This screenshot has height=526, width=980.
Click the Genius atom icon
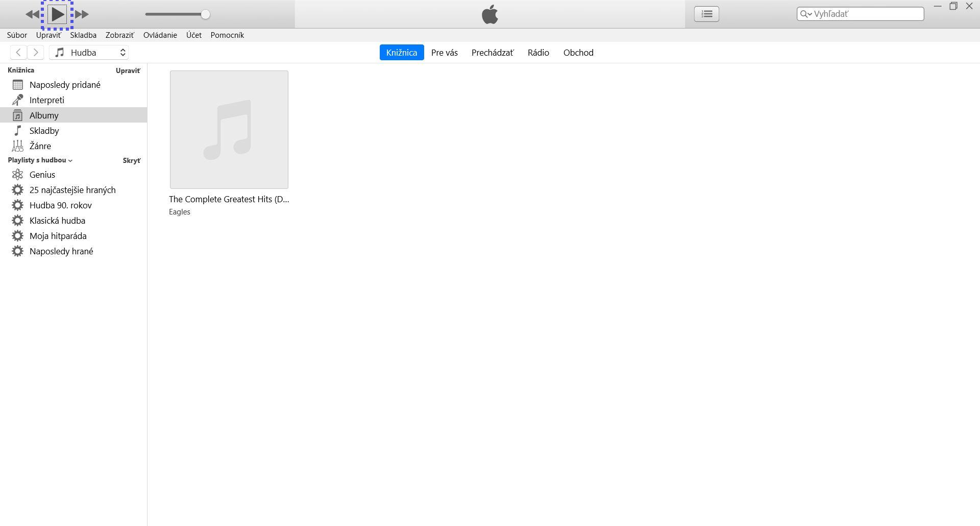(x=18, y=175)
